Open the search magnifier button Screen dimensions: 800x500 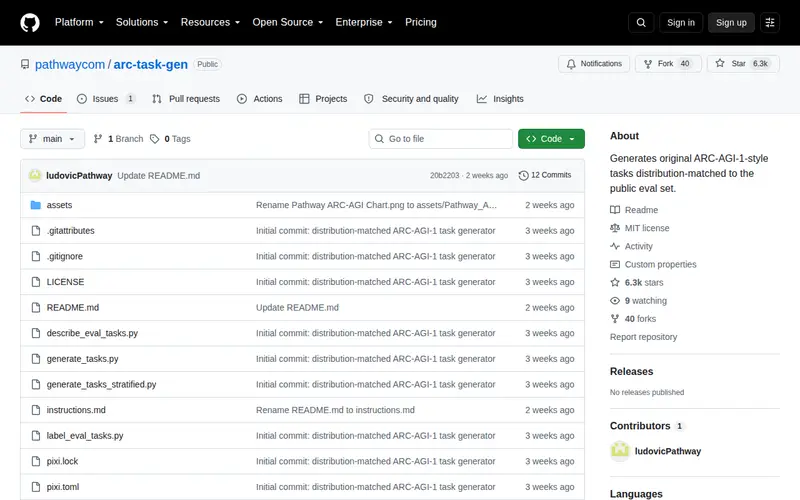click(x=641, y=22)
